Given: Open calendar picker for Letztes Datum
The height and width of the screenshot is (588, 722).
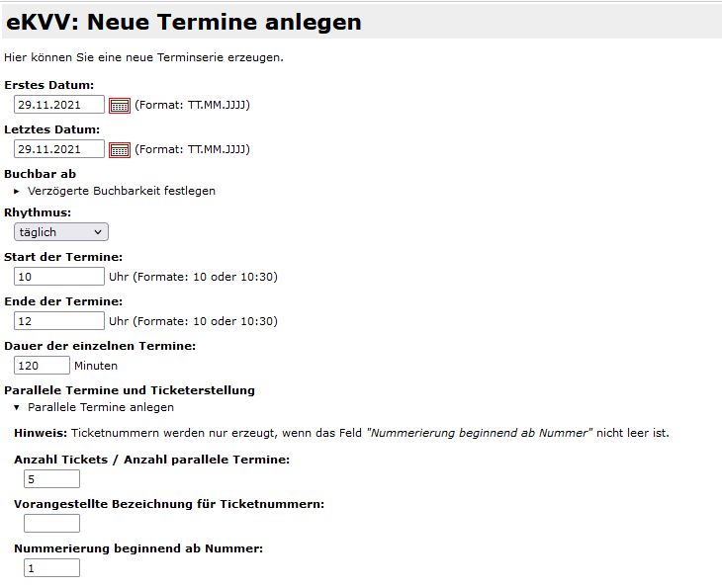Looking at the screenshot, I should pyautogui.click(x=120, y=150).
